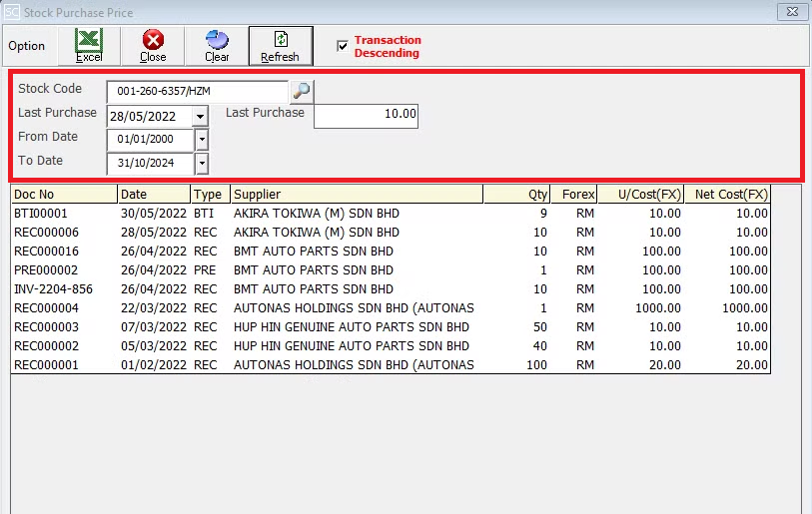Image resolution: width=812 pixels, height=514 pixels.
Task: Open stock code search magnifier
Action: [x=302, y=91]
